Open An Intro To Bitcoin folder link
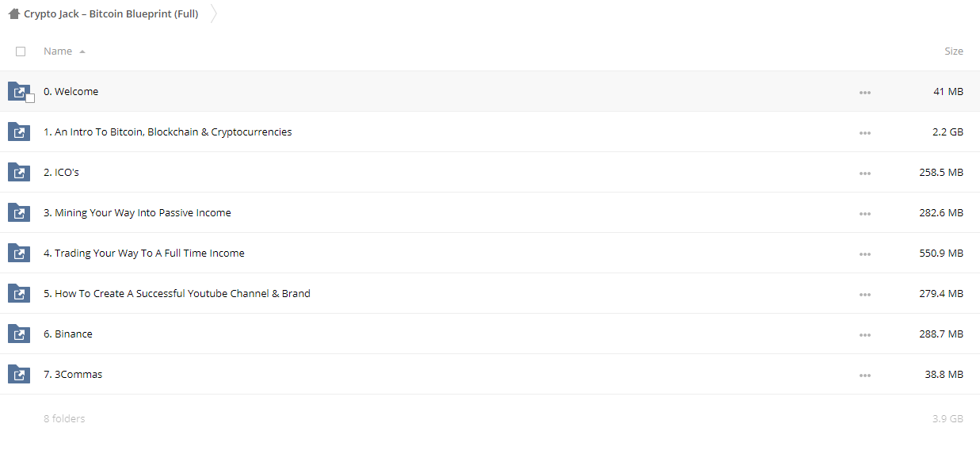Viewport: 980px width, 450px height. (168, 132)
